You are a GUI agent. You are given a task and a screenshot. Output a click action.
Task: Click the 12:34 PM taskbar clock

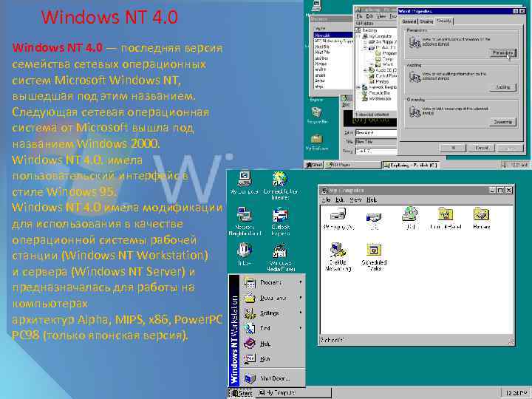pyautogui.click(x=516, y=393)
